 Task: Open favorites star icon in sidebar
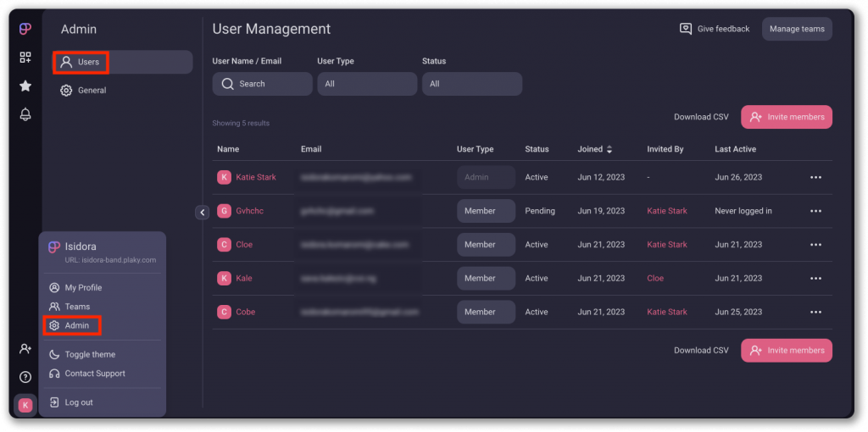25,86
